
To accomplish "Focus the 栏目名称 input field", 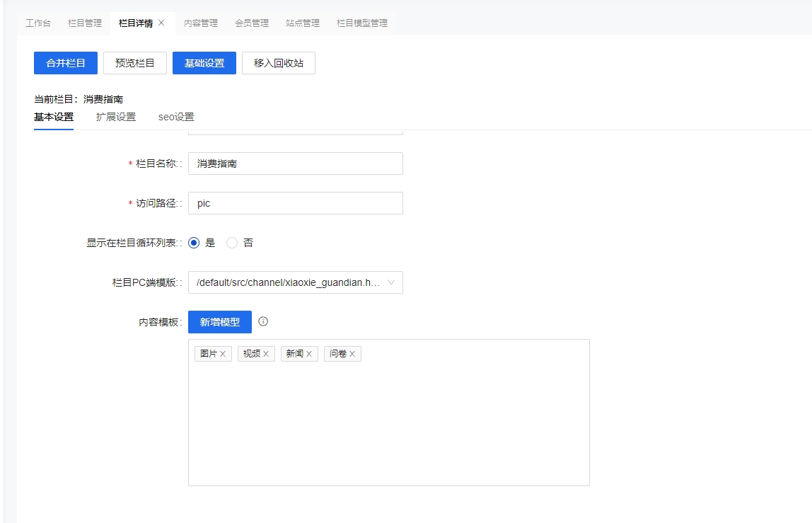I will 295,163.
